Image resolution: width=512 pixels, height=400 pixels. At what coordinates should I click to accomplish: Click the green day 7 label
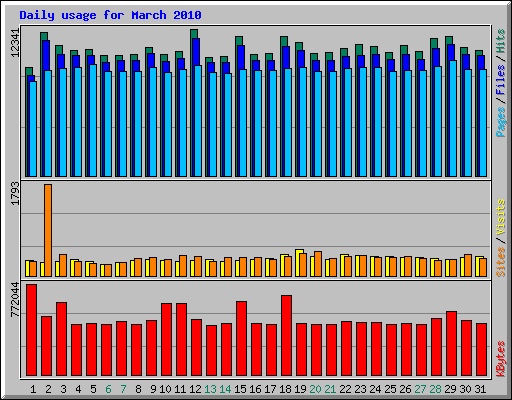tap(123, 389)
